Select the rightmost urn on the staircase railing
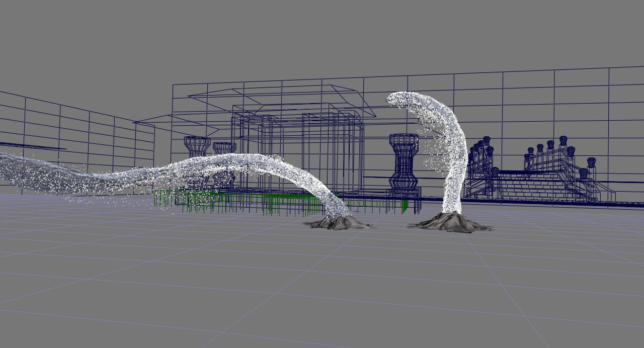The image size is (644, 348). click(x=591, y=163)
